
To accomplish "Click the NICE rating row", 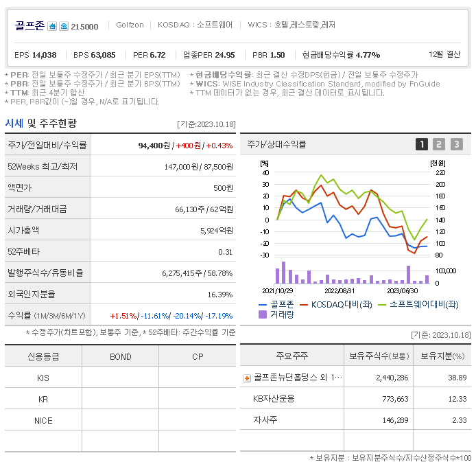I will [x=121, y=420].
